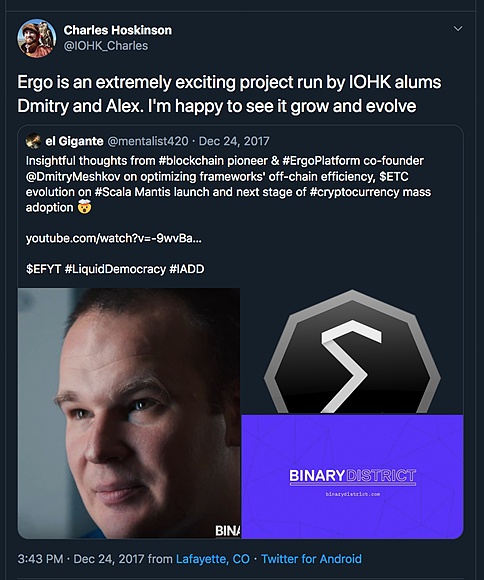Click the Charles Hoskinson display name

tap(118, 30)
